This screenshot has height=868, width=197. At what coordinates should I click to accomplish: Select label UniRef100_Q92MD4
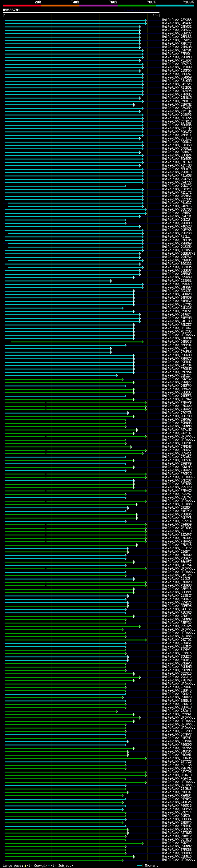coord(177,508)
